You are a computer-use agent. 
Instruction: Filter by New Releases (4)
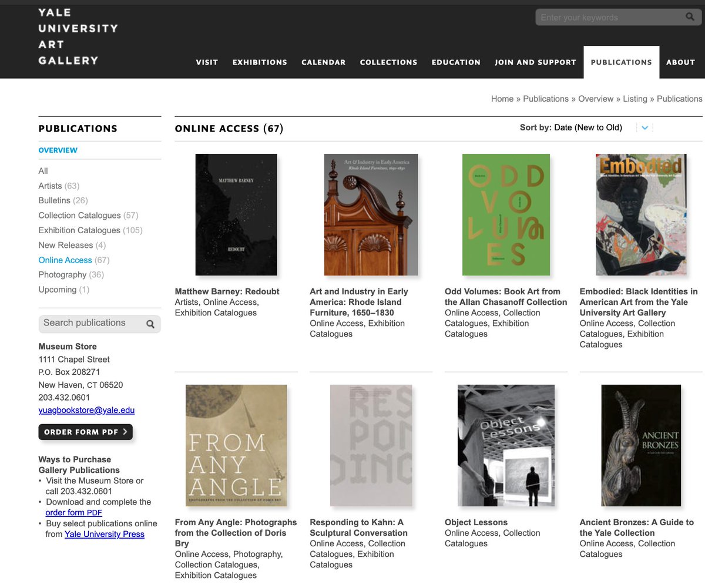click(72, 245)
